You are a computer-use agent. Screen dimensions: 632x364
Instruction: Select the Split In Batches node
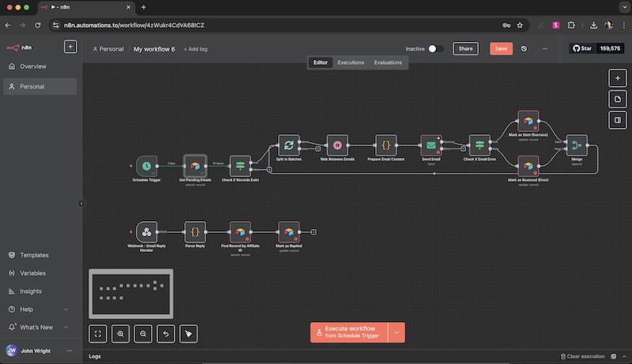coord(289,145)
